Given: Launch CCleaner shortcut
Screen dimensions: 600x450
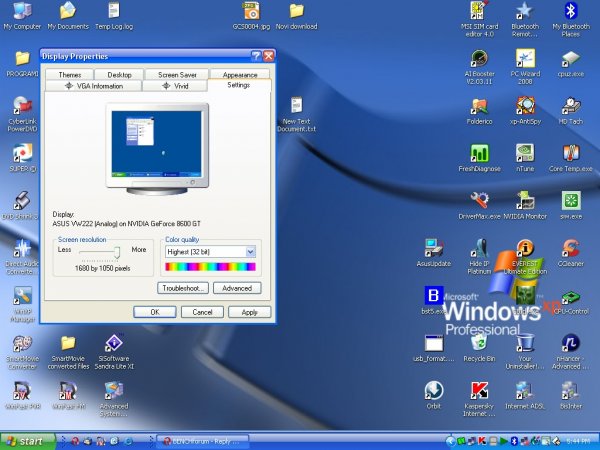Looking at the screenshot, I should coord(571,253).
